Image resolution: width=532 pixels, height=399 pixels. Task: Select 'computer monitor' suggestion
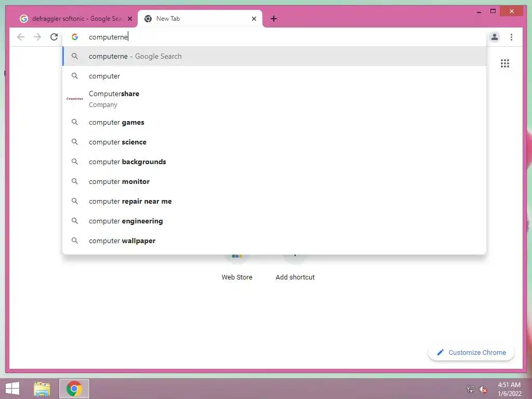(274, 181)
